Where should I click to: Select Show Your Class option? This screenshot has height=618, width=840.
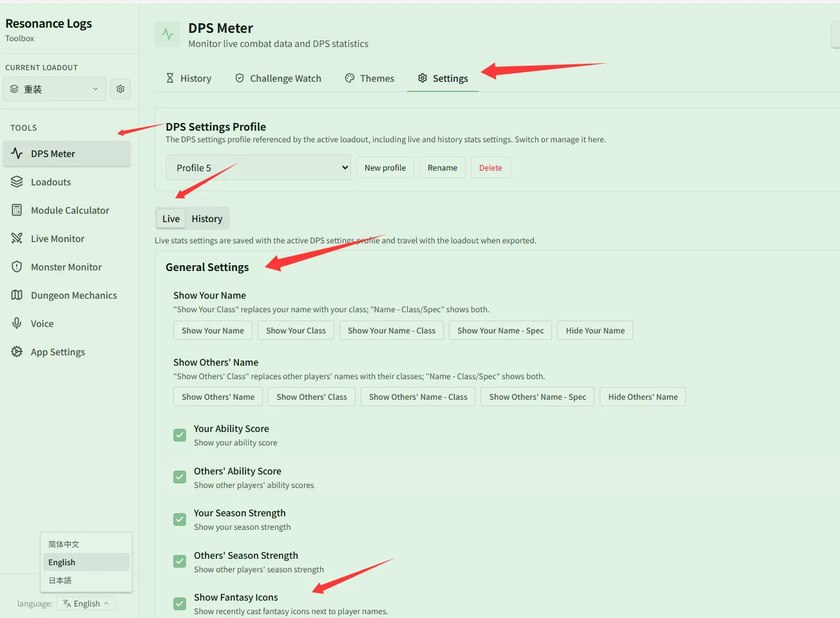[296, 330]
